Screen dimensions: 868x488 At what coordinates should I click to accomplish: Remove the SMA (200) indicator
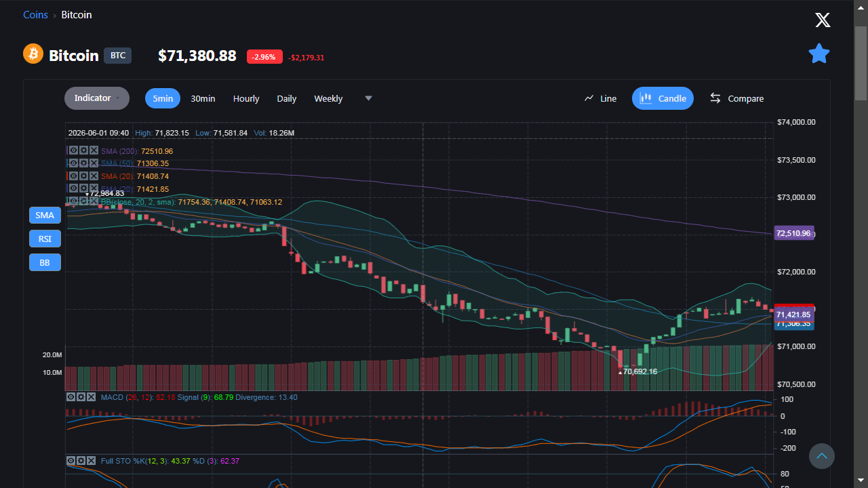94,150
